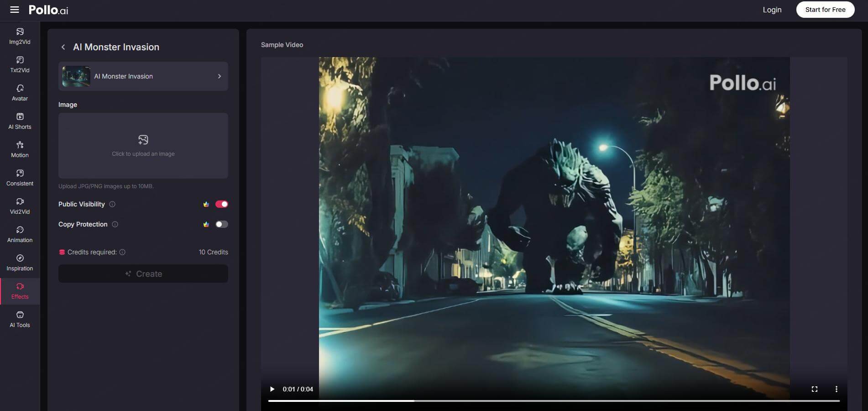
Task: Open the Txt2Vid sidebar tool
Action: pos(20,64)
